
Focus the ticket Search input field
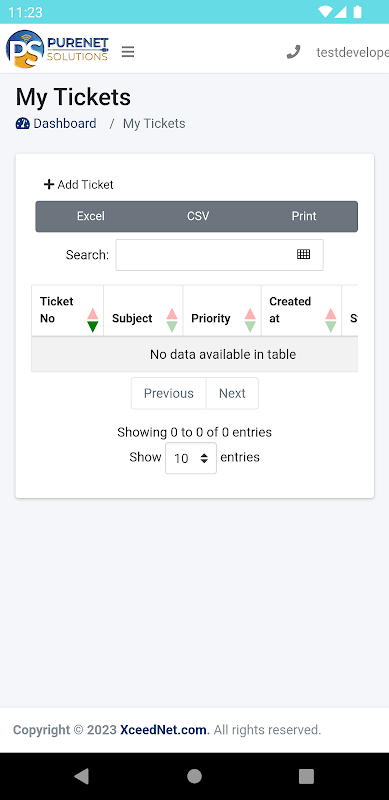tap(220, 255)
